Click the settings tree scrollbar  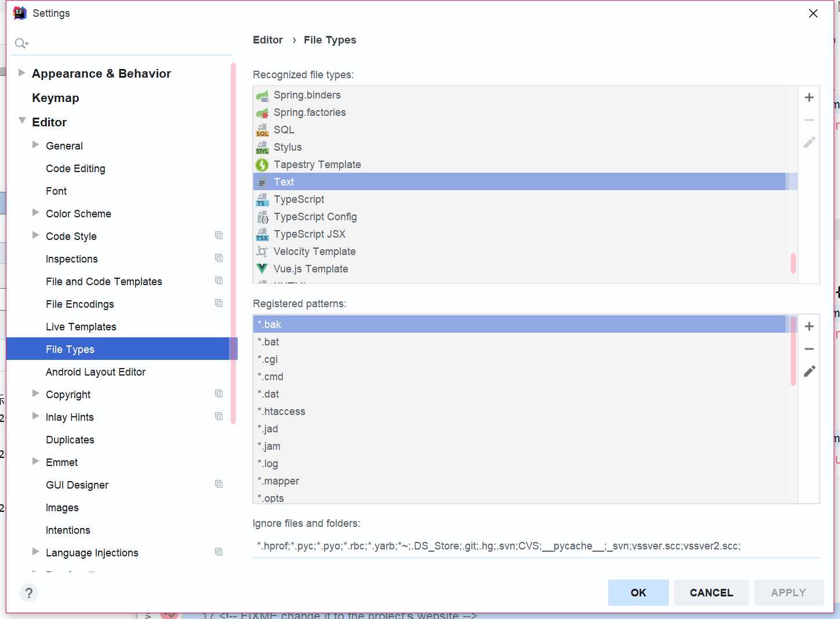pyautogui.click(x=234, y=243)
